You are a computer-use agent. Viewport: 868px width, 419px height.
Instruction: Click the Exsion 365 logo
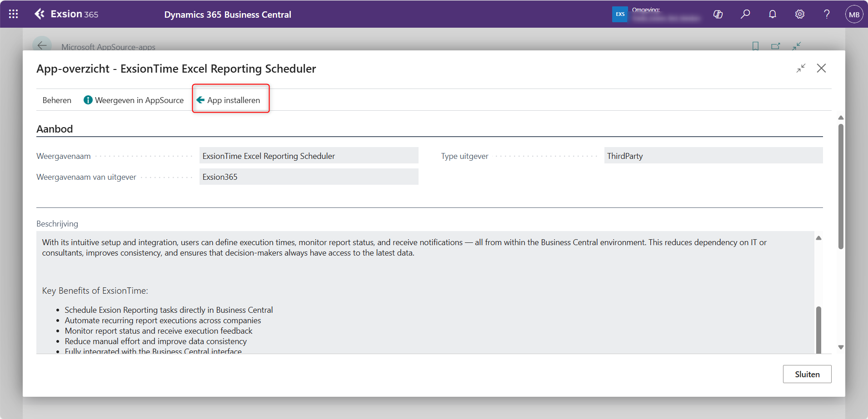pyautogui.click(x=66, y=14)
